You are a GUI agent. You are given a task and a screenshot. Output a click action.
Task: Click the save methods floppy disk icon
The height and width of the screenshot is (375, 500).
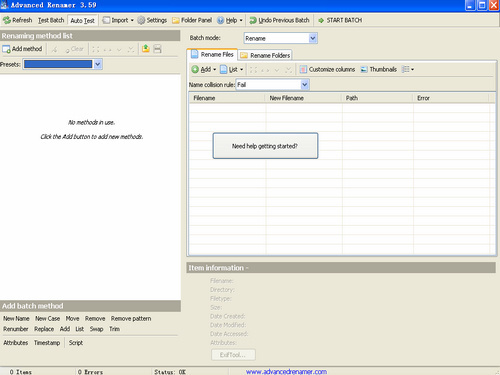click(157, 49)
